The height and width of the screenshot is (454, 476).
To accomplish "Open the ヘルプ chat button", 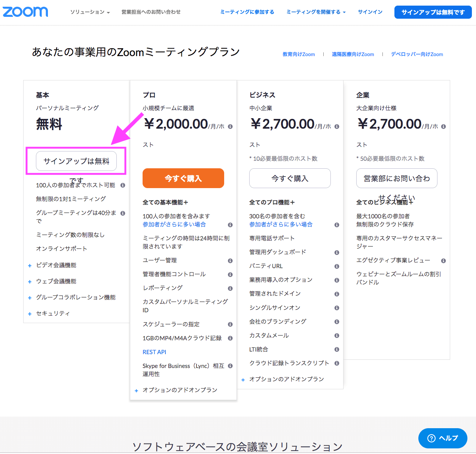I will 443,438.
